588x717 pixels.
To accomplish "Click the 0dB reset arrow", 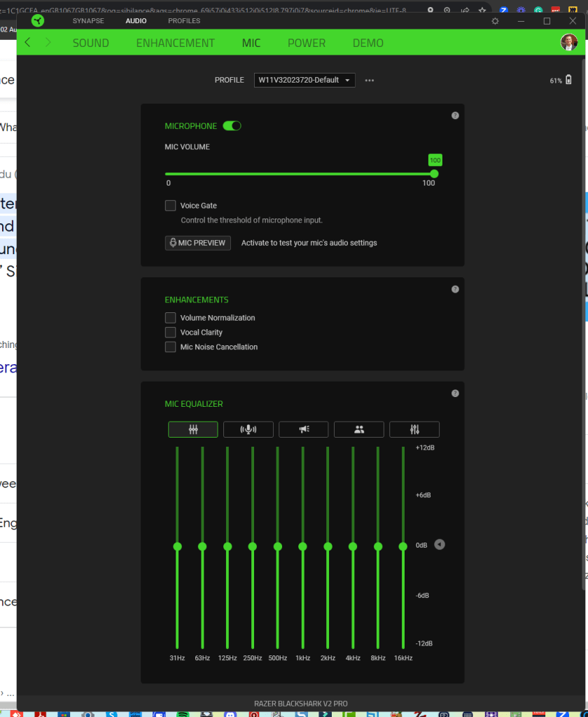I will point(440,545).
